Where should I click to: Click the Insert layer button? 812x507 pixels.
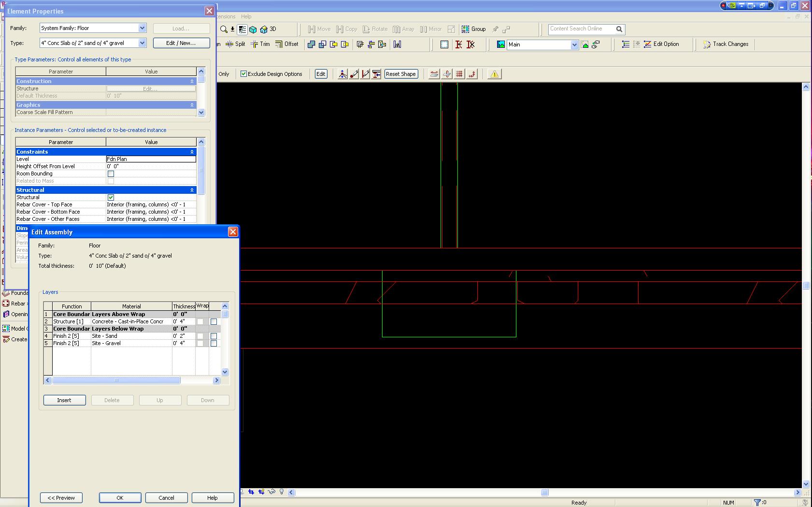[x=64, y=400]
